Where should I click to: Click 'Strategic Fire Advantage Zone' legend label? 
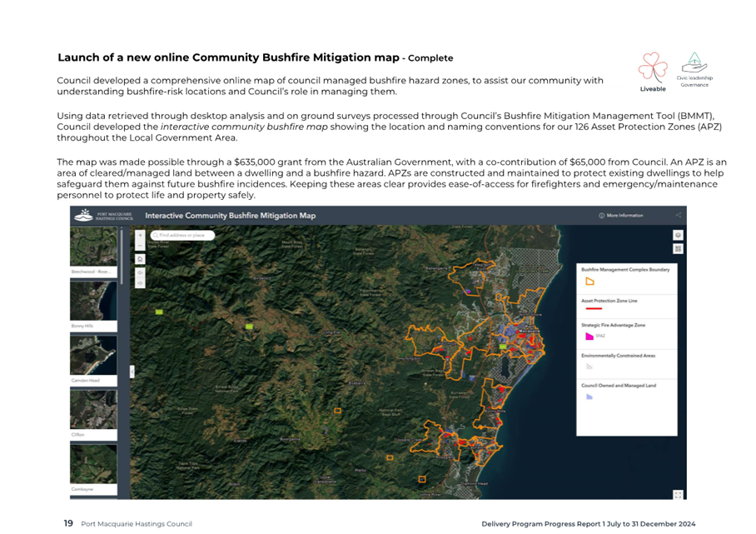[614, 325]
